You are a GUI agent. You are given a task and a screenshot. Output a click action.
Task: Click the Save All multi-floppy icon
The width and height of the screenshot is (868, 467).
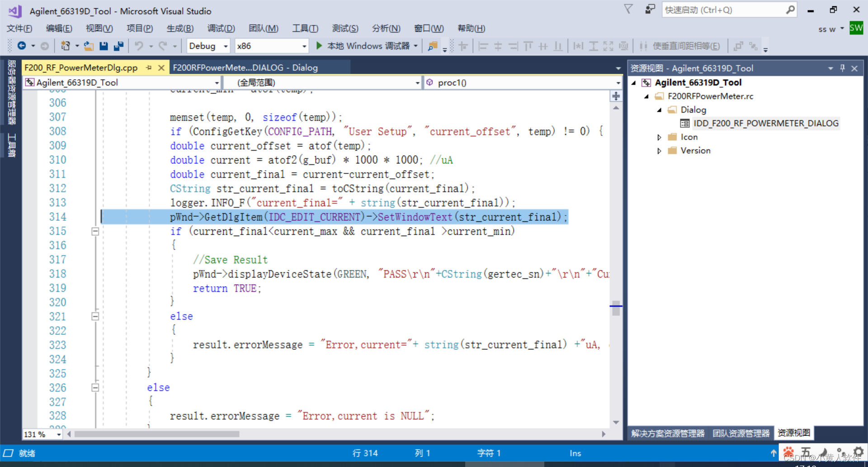coord(119,46)
